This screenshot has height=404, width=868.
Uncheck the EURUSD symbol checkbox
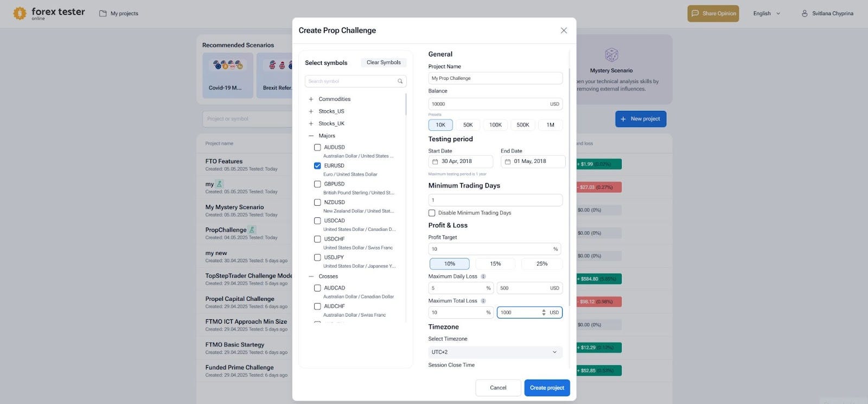click(x=317, y=166)
